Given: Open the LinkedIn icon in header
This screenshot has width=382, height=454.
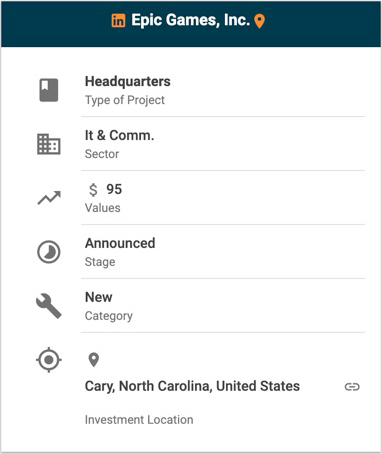Looking at the screenshot, I should pos(118,21).
